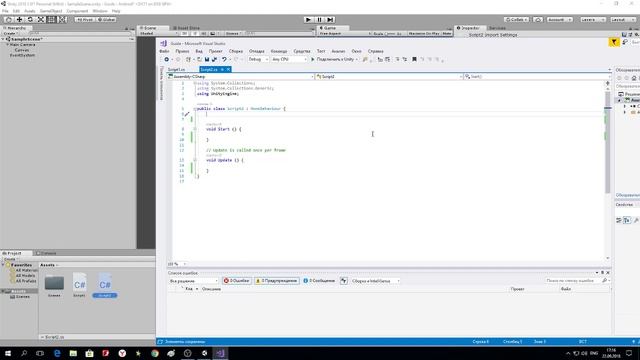Image resolution: width=640 pixels, height=360 pixels.
Task: Open the Collab dropdown in Unity
Action: pos(516,20)
